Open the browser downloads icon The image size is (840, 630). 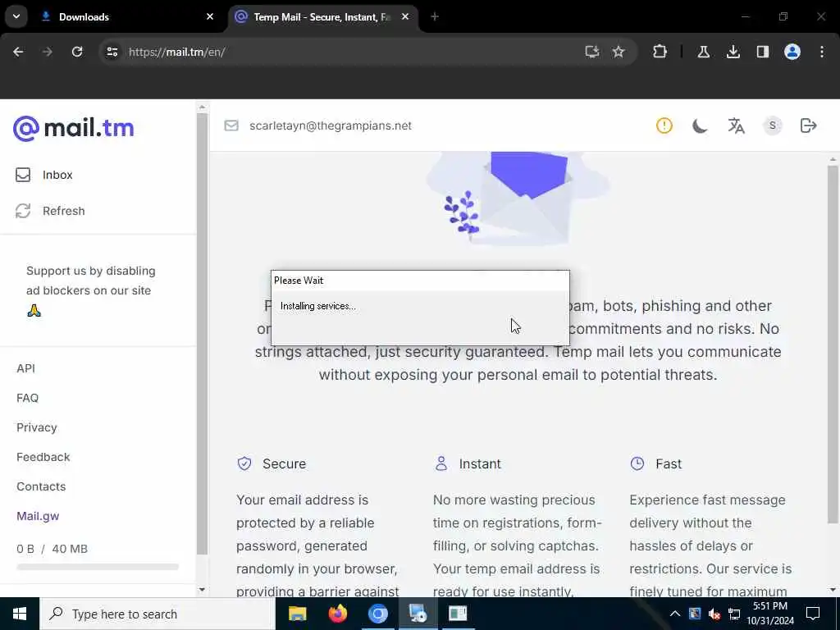pos(733,52)
